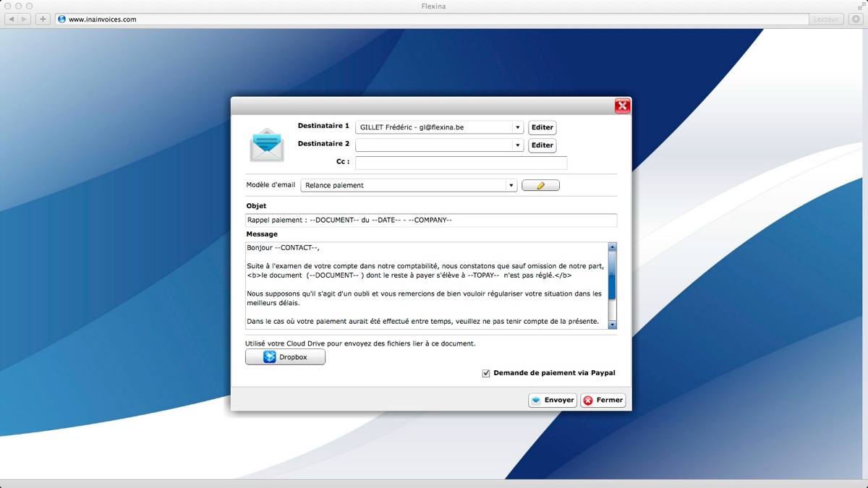Click the red close X of the email dialog
The image size is (868, 488).
622,106
